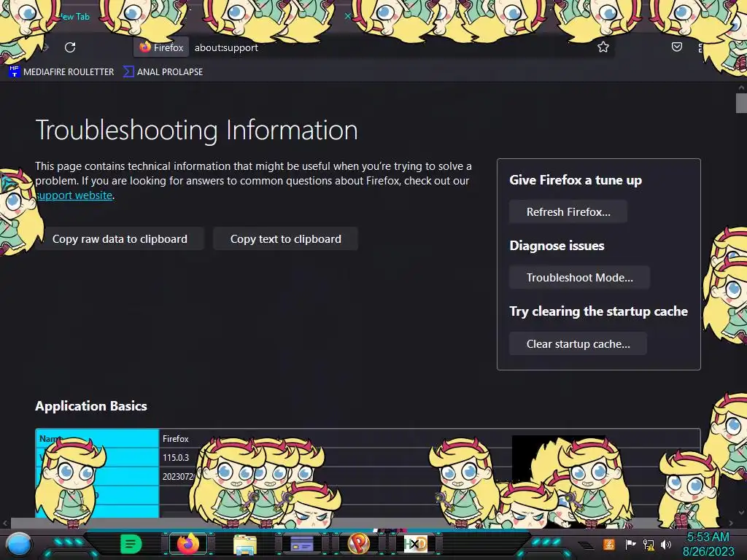Click the horizontal scrollbar left arrow

(x=5, y=523)
